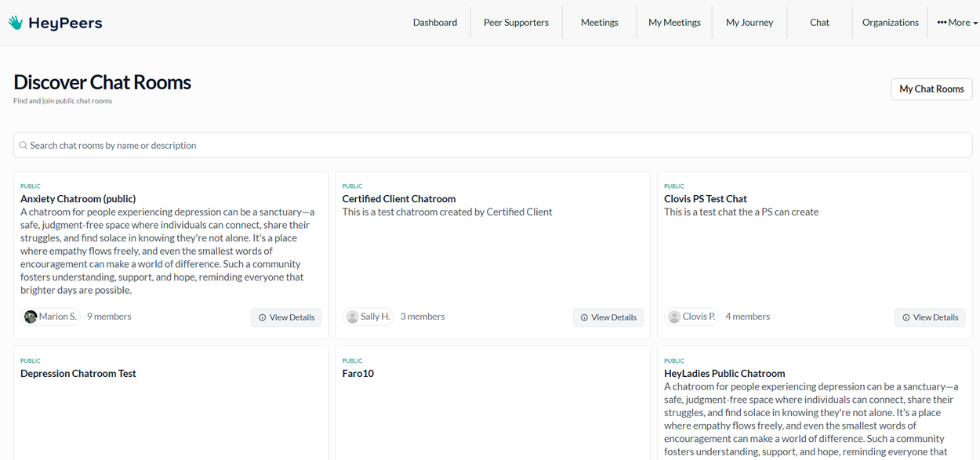Click the Discover Chat Rooms heading
The height and width of the screenshot is (460, 980).
[103, 82]
